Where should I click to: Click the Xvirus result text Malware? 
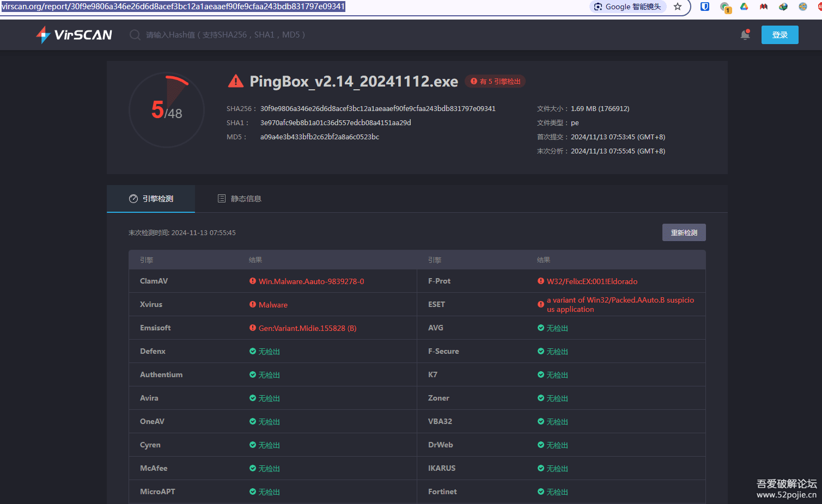point(273,305)
